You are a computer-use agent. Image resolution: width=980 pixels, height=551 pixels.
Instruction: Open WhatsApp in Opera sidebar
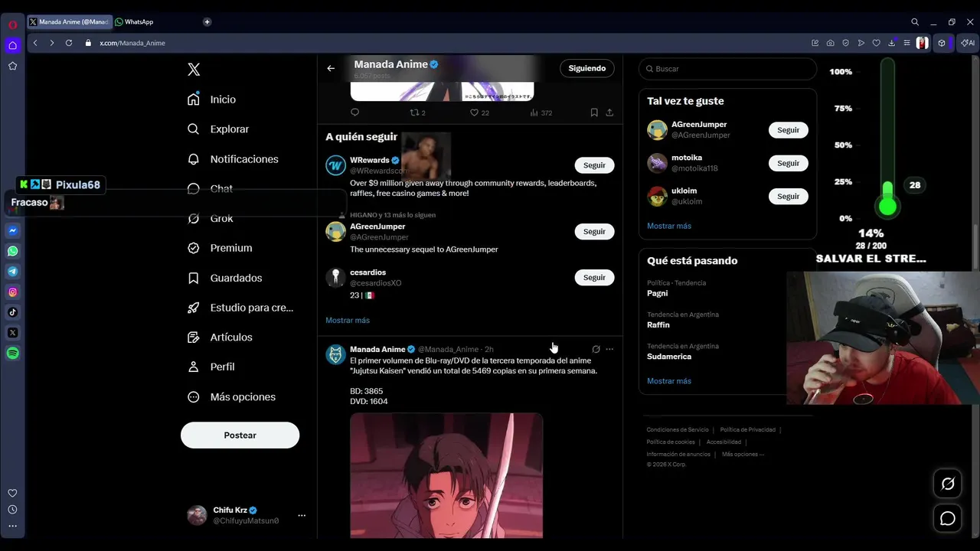(13, 251)
